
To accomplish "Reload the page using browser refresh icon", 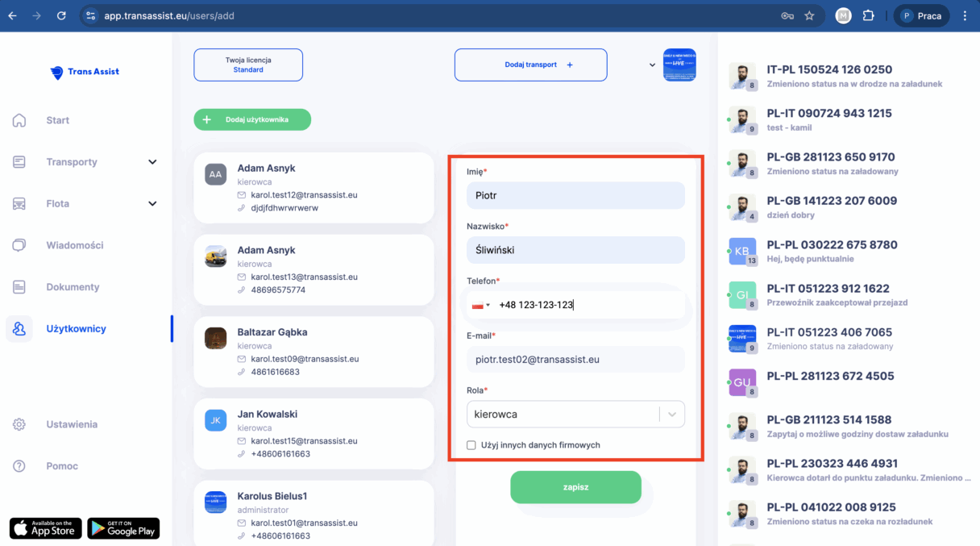I will [x=62, y=16].
